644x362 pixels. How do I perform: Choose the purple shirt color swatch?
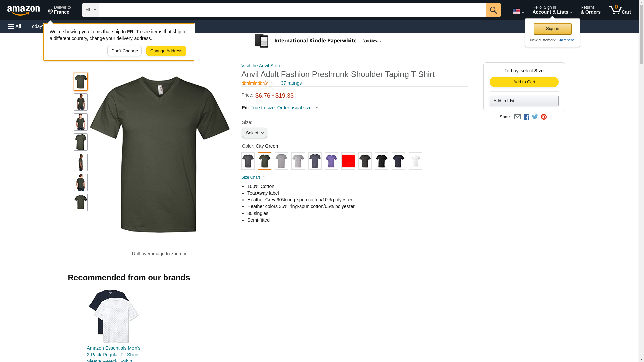tap(331, 161)
